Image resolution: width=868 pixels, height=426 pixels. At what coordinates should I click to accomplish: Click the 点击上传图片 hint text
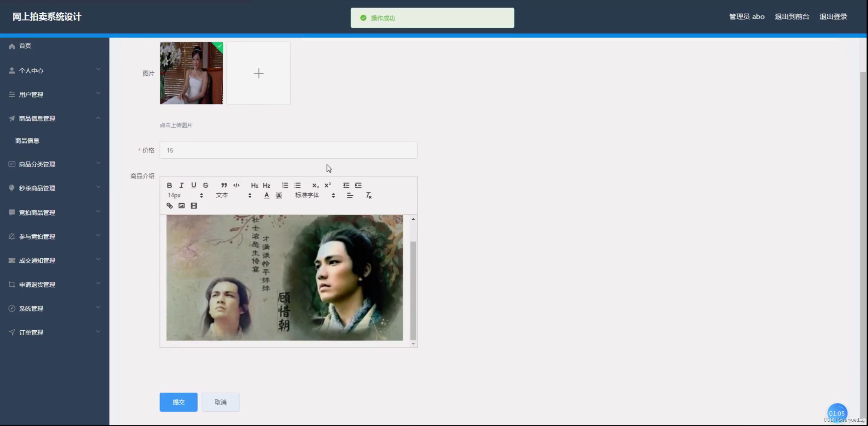tap(176, 125)
